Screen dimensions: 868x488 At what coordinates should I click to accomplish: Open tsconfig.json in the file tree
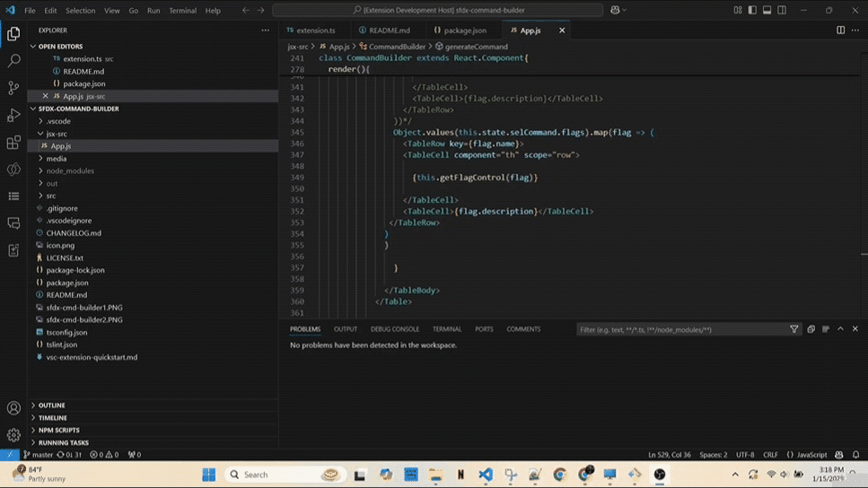[x=66, y=333]
